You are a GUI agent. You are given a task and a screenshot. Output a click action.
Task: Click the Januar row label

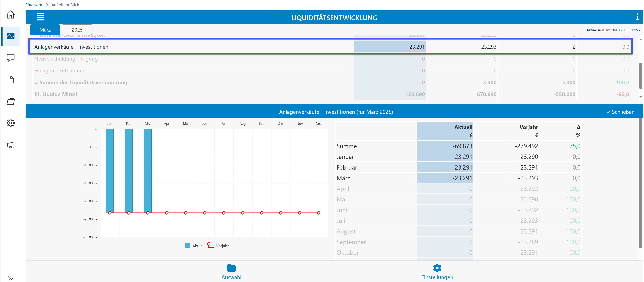(345, 157)
